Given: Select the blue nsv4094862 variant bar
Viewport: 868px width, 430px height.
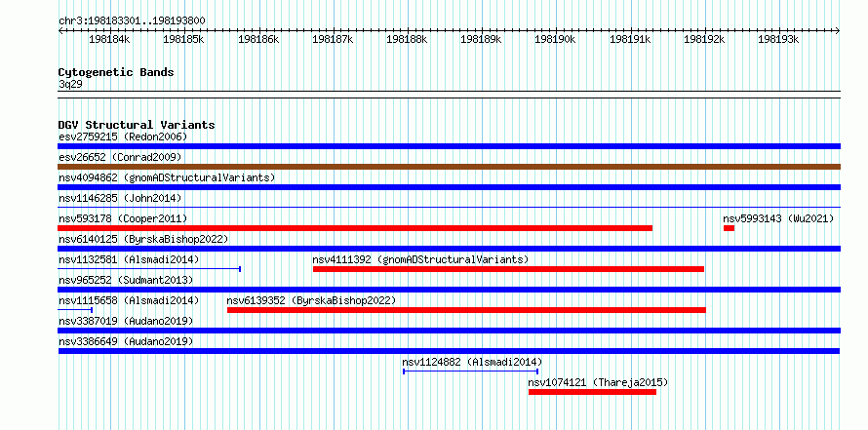Looking at the screenshot, I should coord(449,187).
